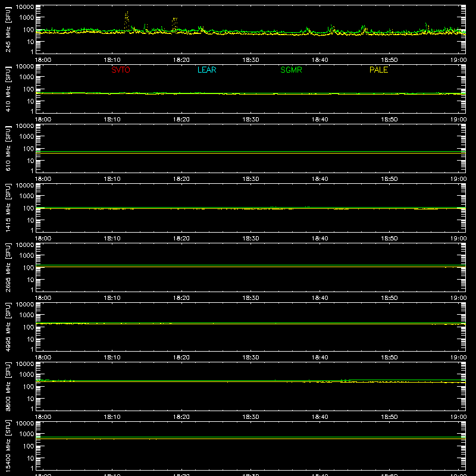
Task: Click the 10000 tick on the 4995 MHz axis
Action: pos(25,305)
